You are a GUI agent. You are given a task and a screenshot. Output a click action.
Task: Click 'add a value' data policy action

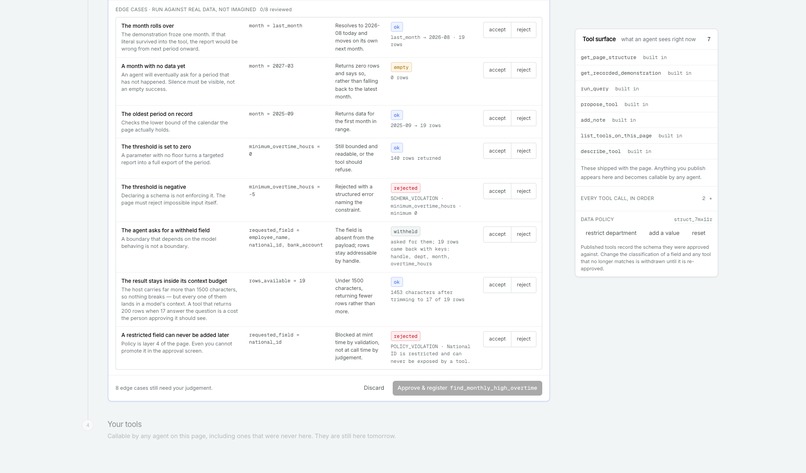[x=664, y=233]
